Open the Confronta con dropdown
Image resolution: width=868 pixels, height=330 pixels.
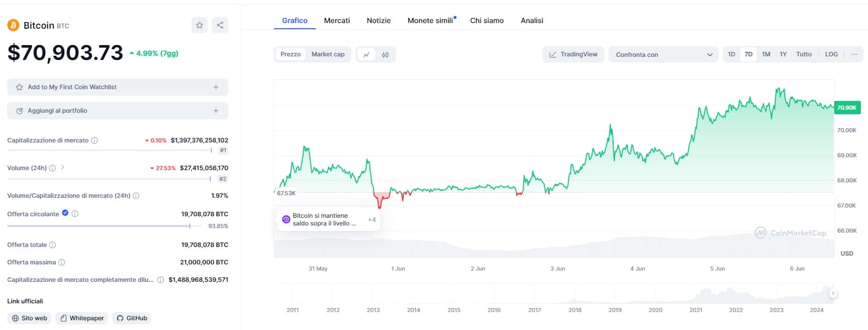pyautogui.click(x=663, y=54)
